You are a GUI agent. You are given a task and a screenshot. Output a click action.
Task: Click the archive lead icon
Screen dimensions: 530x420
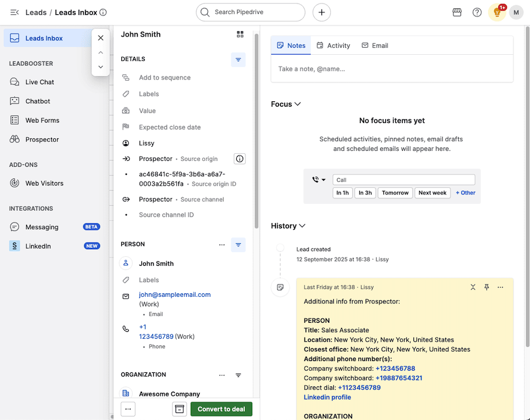click(x=179, y=409)
